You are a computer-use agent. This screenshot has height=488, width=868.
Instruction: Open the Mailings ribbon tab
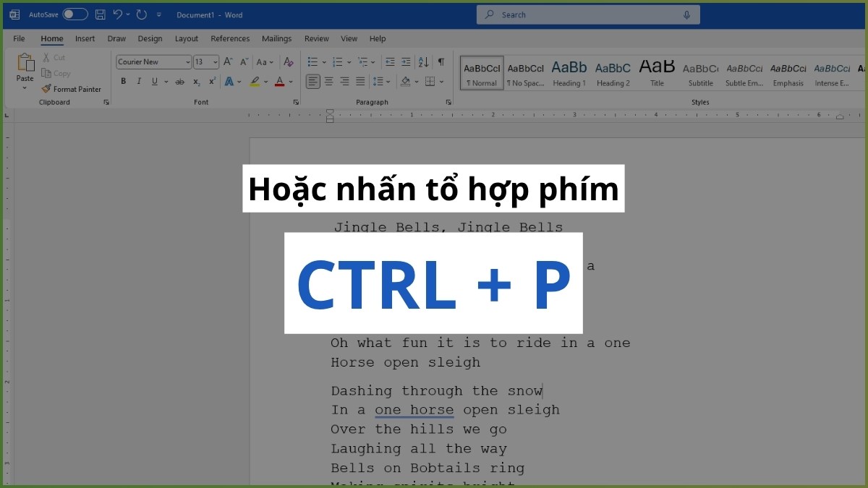pyautogui.click(x=276, y=38)
